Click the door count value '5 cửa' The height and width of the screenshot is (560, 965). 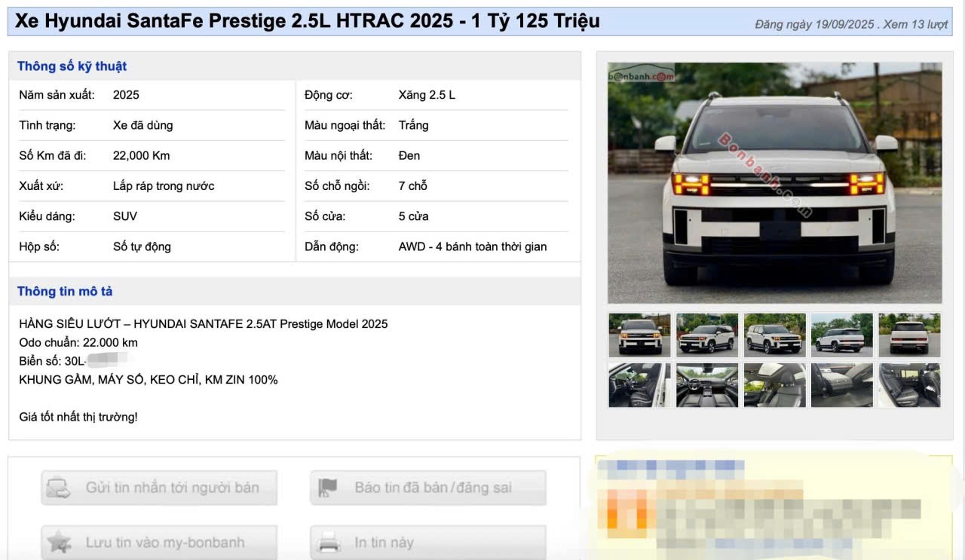[x=413, y=216]
